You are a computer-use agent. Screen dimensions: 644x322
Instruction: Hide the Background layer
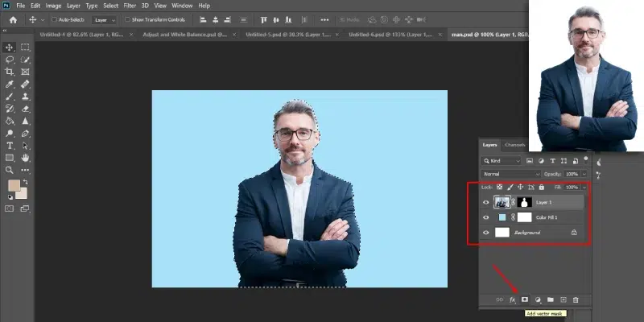point(486,233)
